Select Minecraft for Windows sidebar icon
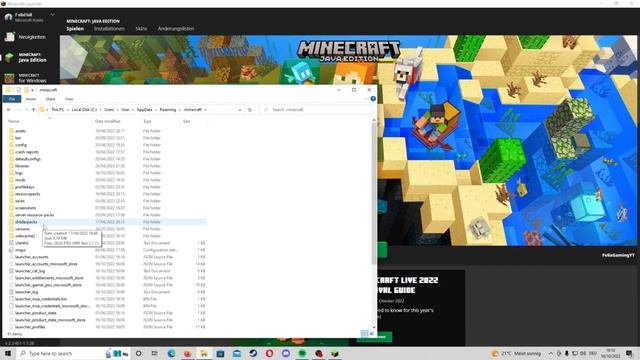This screenshot has width=640, height=360. (x=9, y=78)
